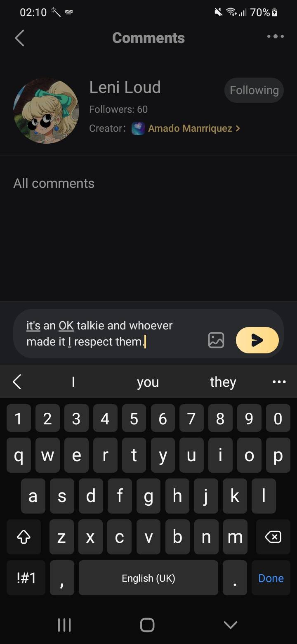Tap the backspace key on keyboard
This screenshot has height=644, width=297.
[273, 537]
